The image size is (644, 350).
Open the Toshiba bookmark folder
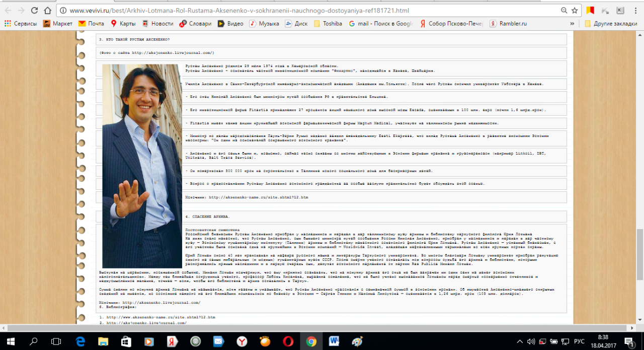328,23
